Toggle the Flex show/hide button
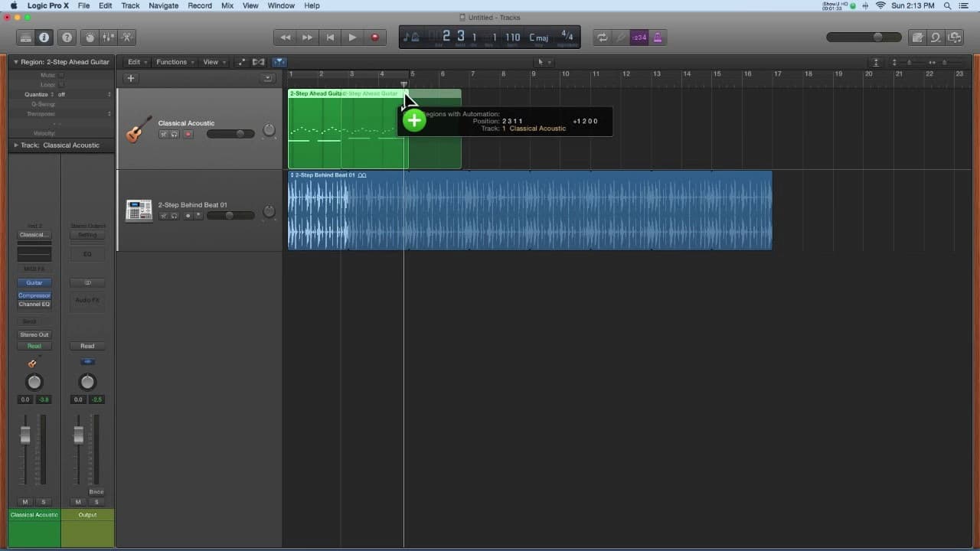Image resolution: width=980 pixels, height=551 pixels. tap(259, 62)
